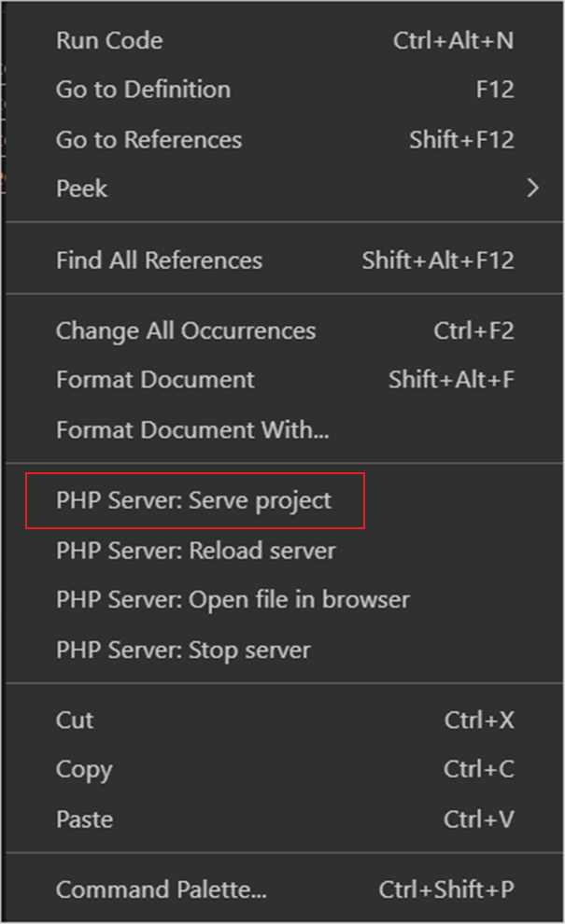Select PHP Server: Reload server
Image resolution: width=565 pixels, height=924 pixels.
[194, 551]
